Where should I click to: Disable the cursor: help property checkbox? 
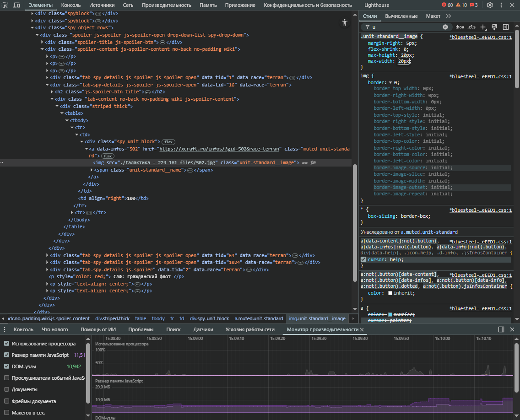[x=363, y=259]
